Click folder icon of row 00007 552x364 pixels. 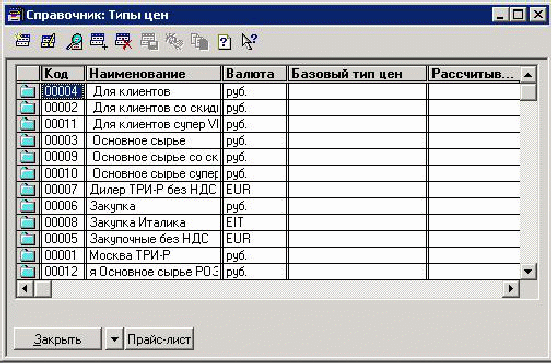(x=27, y=190)
